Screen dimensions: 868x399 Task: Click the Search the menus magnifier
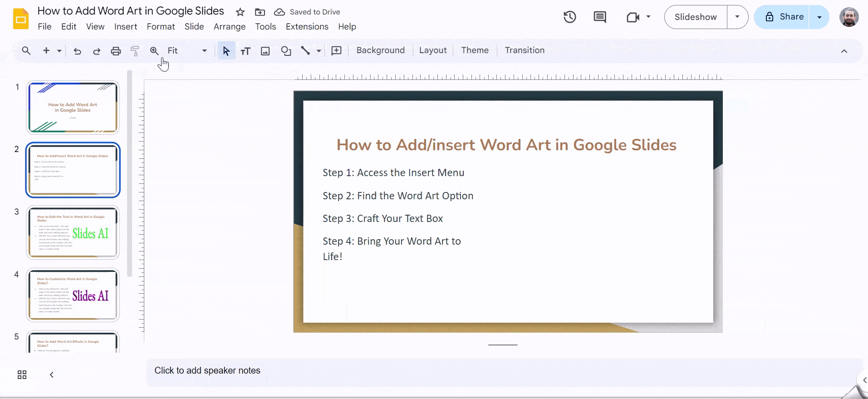point(26,51)
